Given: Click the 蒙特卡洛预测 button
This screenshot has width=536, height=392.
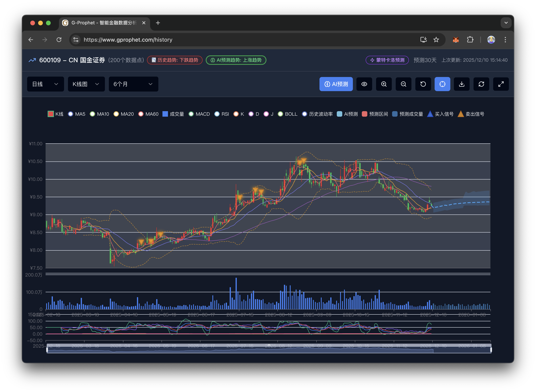Looking at the screenshot, I should (x=387, y=60).
